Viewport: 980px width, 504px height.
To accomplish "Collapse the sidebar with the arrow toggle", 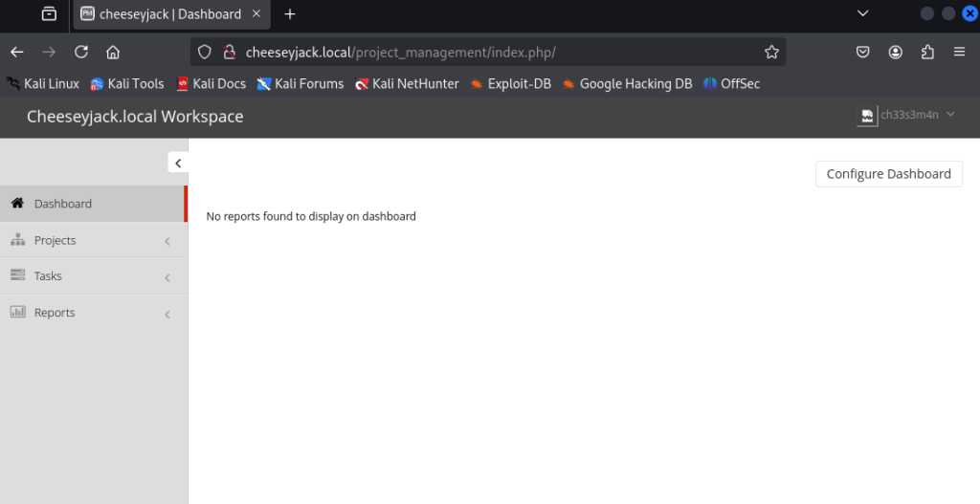I will click(178, 163).
